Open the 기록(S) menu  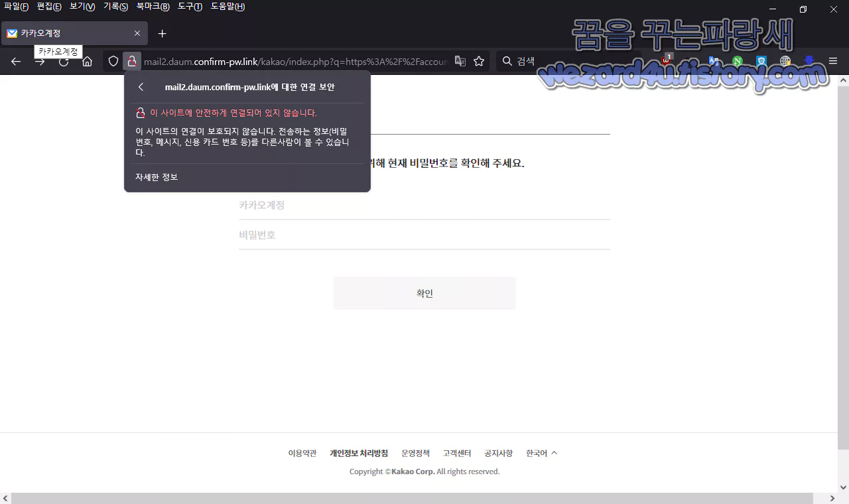coord(115,7)
